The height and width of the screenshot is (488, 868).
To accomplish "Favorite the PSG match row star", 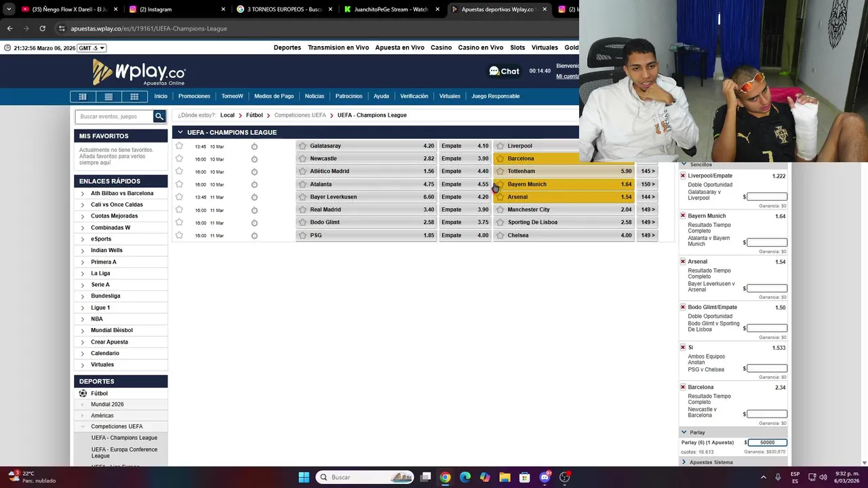I will click(x=179, y=235).
